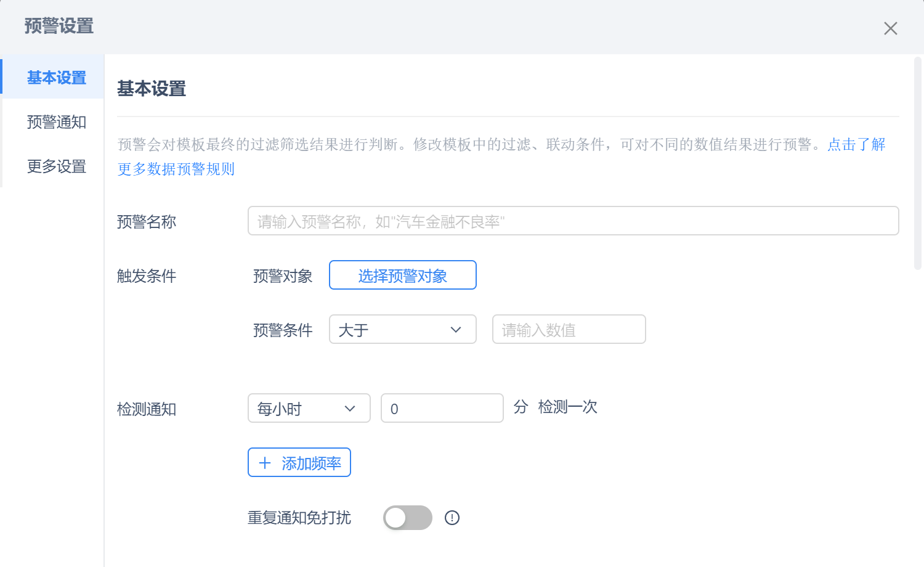
Task: Click the 预警名称 input field
Action: click(573, 221)
